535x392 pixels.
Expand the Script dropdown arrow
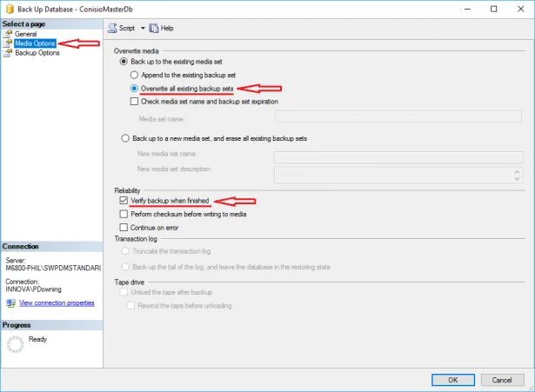pyautogui.click(x=143, y=28)
